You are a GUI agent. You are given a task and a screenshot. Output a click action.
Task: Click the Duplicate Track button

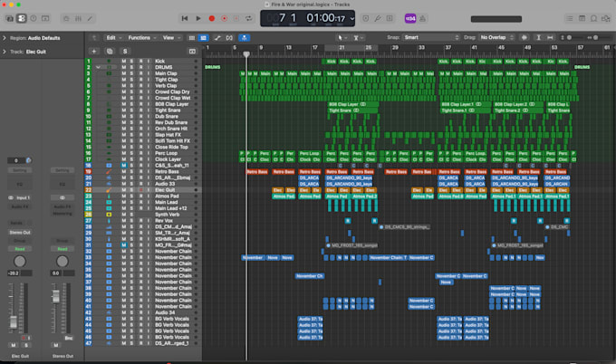coord(110,52)
